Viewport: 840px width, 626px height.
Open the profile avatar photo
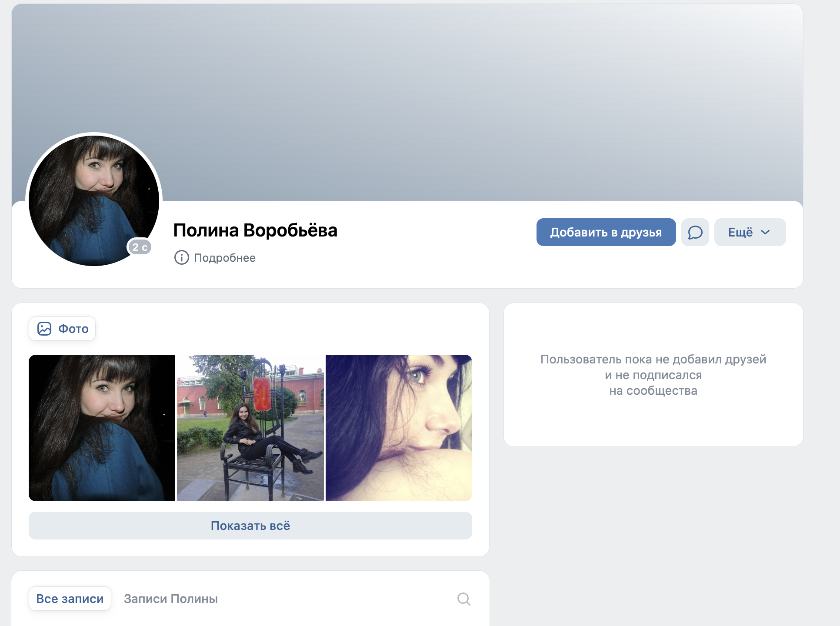pos(94,200)
